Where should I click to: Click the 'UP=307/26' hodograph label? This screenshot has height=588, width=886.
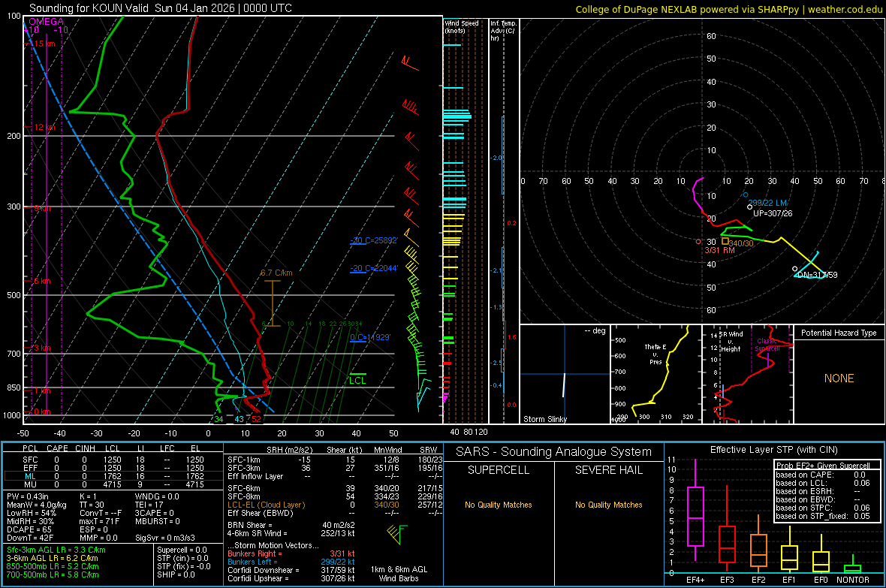click(x=773, y=213)
